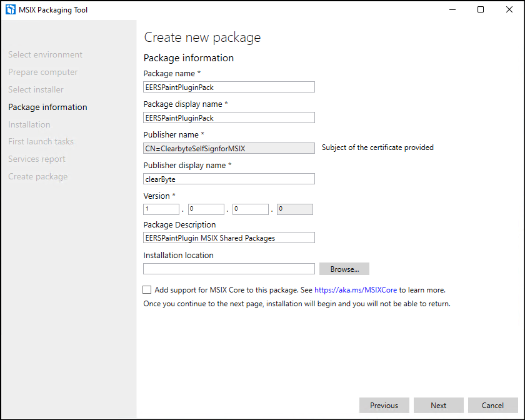Image resolution: width=525 pixels, height=420 pixels.
Task: Go back with the Previous button
Action: point(384,406)
